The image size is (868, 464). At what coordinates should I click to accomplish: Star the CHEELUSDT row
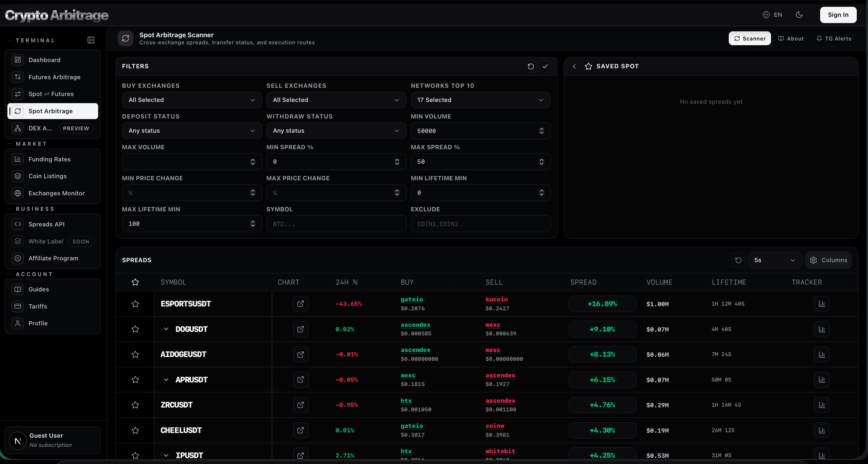(x=135, y=430)
